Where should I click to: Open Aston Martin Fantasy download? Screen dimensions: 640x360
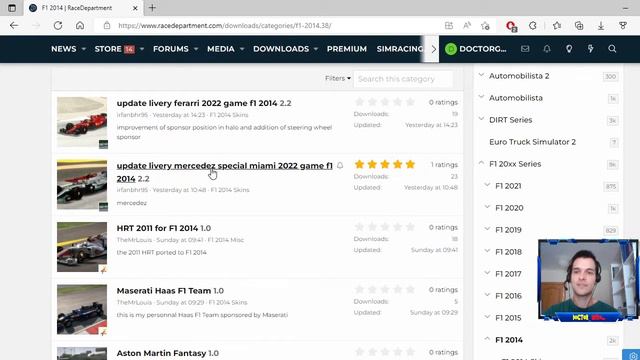(161, 353)
